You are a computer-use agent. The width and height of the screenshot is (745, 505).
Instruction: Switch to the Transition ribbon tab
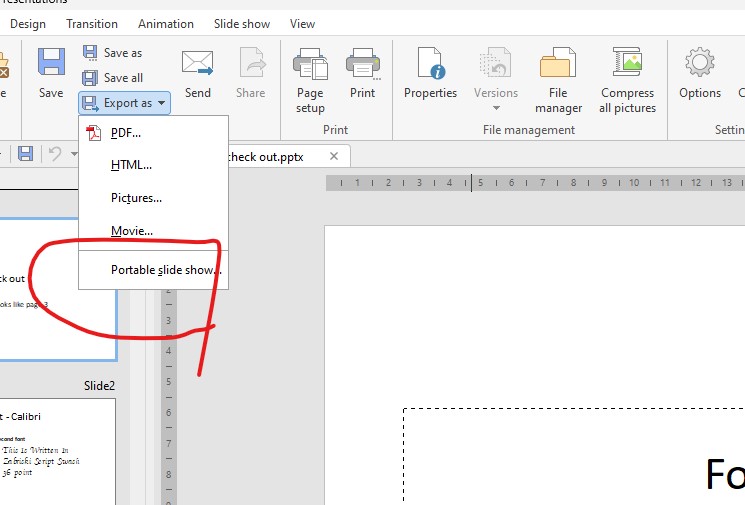[x=91, y=23]
